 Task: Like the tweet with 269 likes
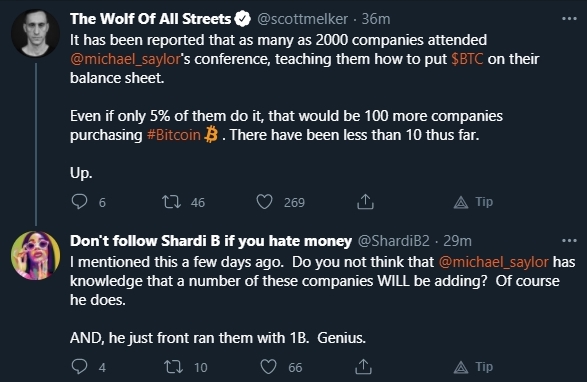tap(264, 201)
